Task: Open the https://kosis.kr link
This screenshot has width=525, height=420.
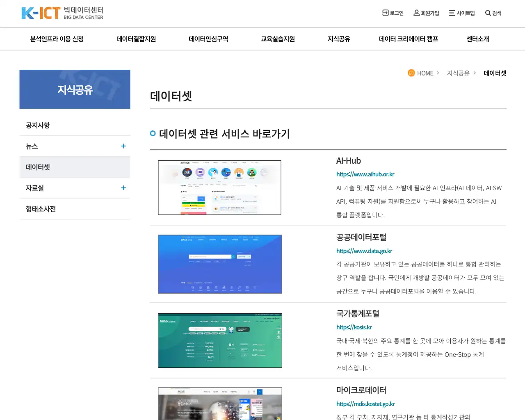Action: [354, 327]
